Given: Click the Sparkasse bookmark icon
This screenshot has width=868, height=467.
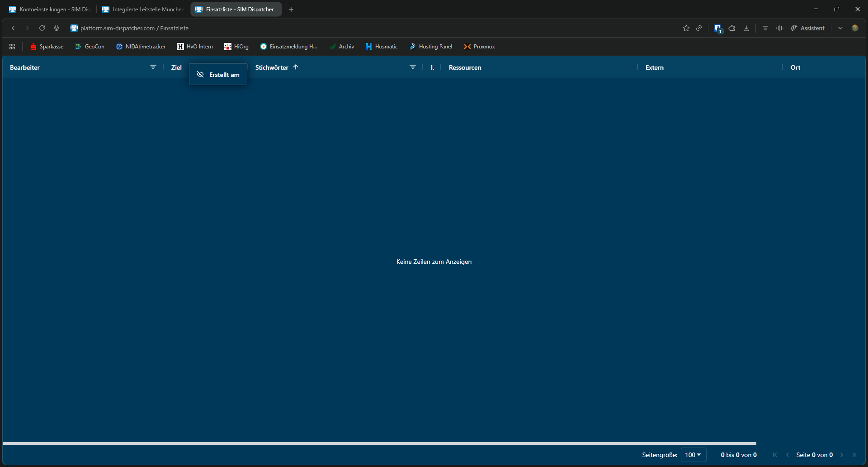Looking at the screenshot, I should (33, 47).
